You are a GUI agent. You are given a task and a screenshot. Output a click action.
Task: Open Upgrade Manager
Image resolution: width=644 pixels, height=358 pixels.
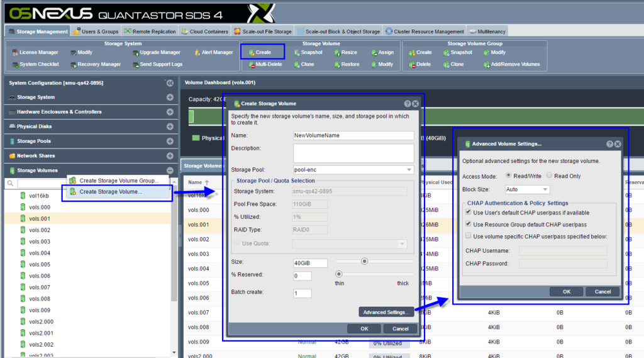pos(156,53)
